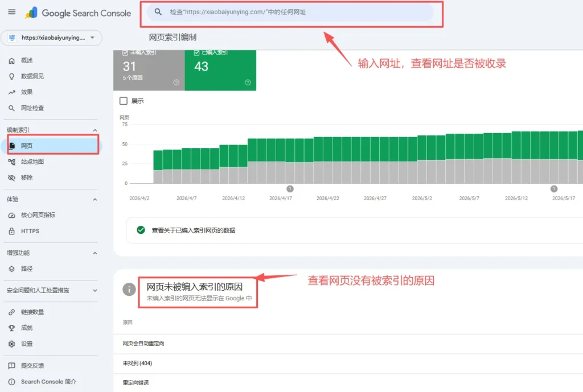Open the 重定向错误 reason row

348,383
